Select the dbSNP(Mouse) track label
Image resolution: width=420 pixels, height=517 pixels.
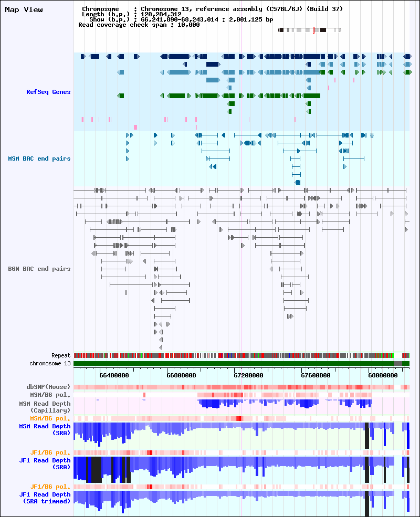pyautogui.click(x=48, y=387)
